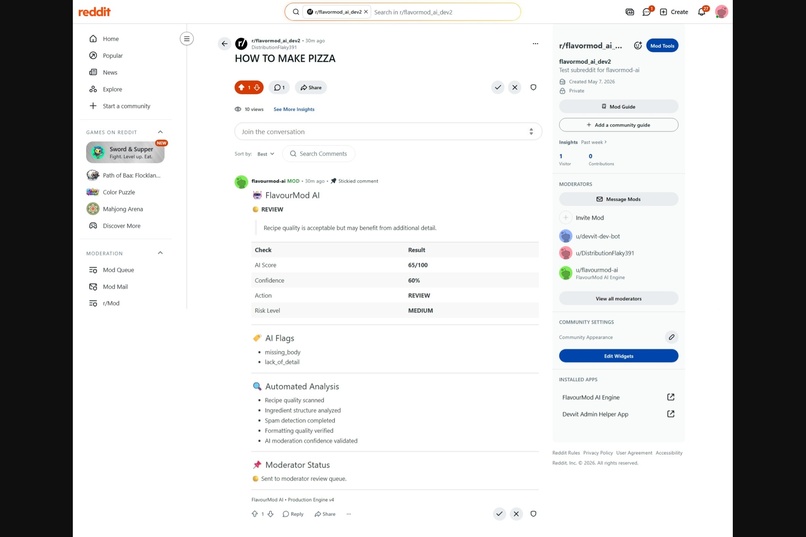Open the Sort by Best dropdown
Screen dimensions: 806x537
pos(266,154)
